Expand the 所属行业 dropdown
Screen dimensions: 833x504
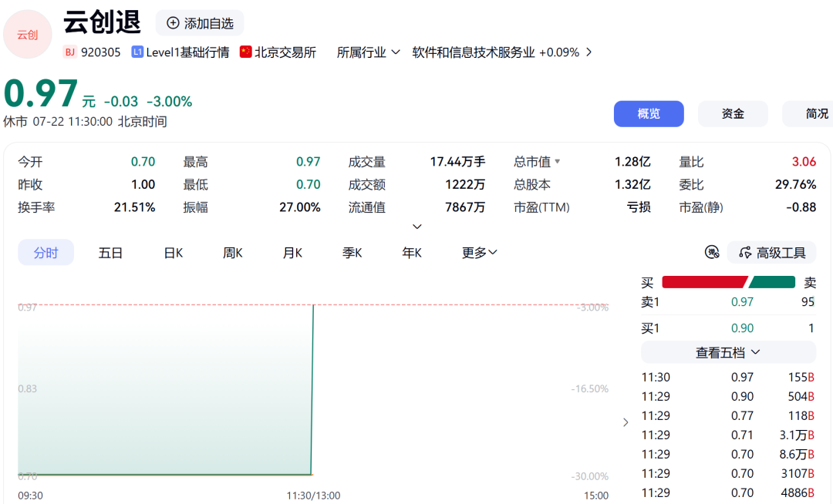click(x=368, y=52)
